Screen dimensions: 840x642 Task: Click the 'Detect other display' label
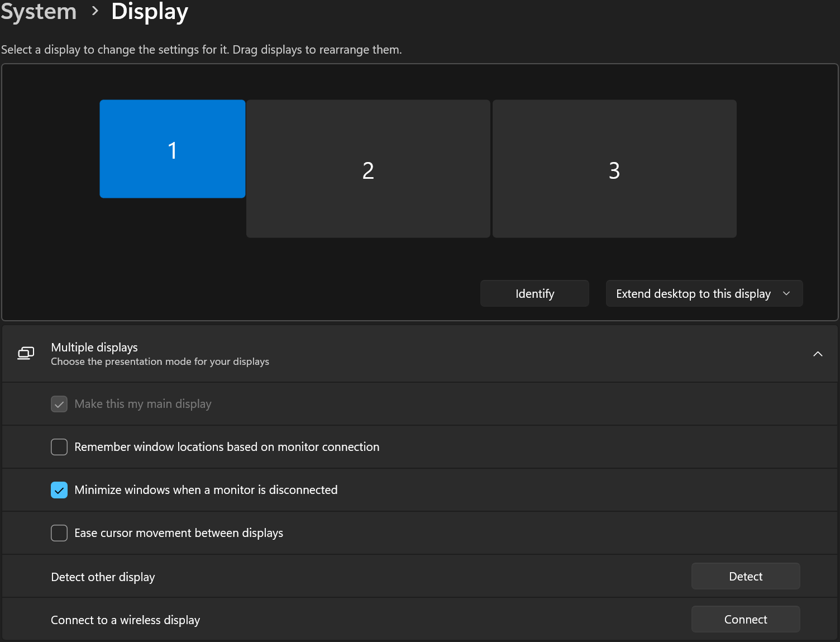103,577
